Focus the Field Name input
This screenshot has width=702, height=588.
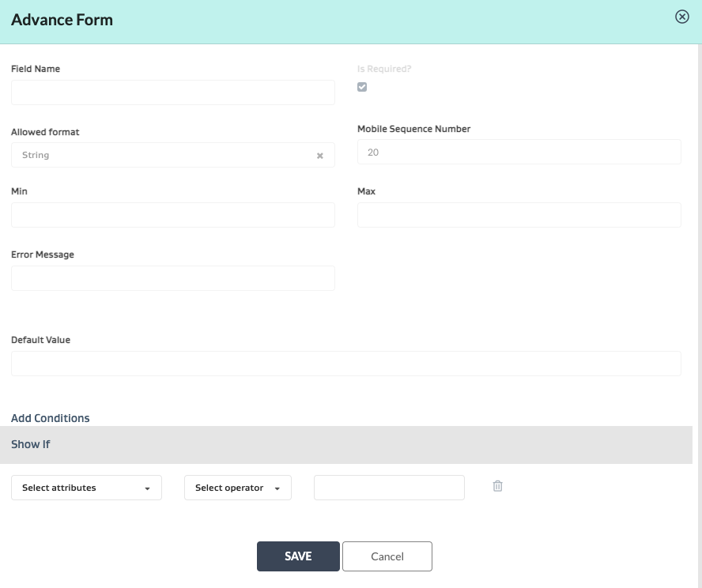(172, 92)
